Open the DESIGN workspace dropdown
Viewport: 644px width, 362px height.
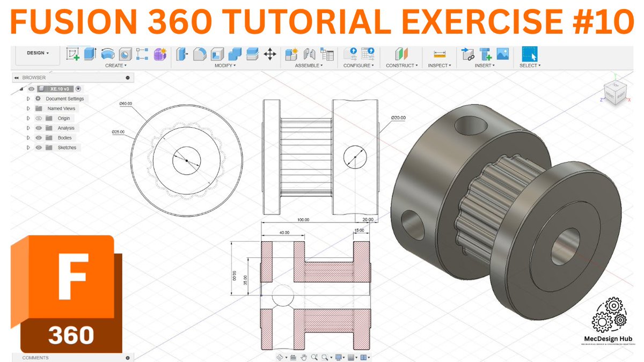[38, 53]
